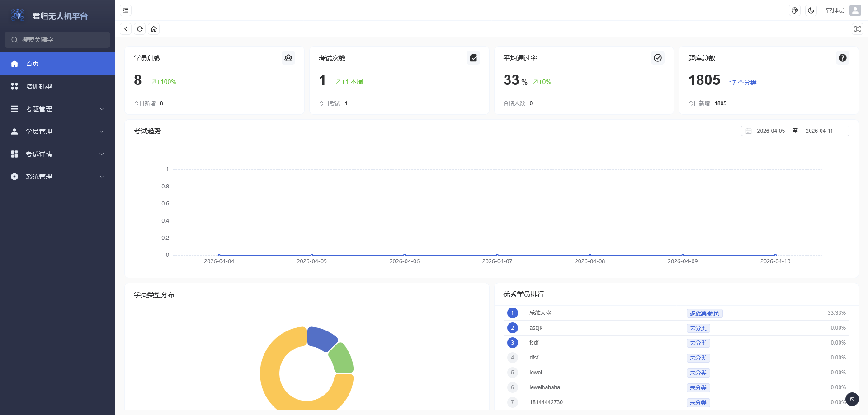Image resolution: width=868 pixels, height=415 pixels.
Task: Click the home icon in tab bar
Action: (x=154, y=29)
